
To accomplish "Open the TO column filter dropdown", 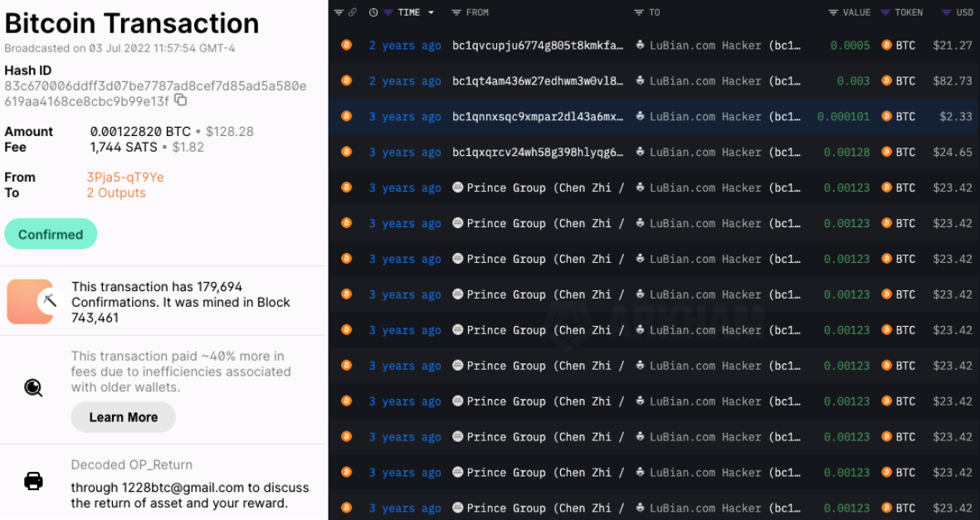I will [x=635, y=12].
